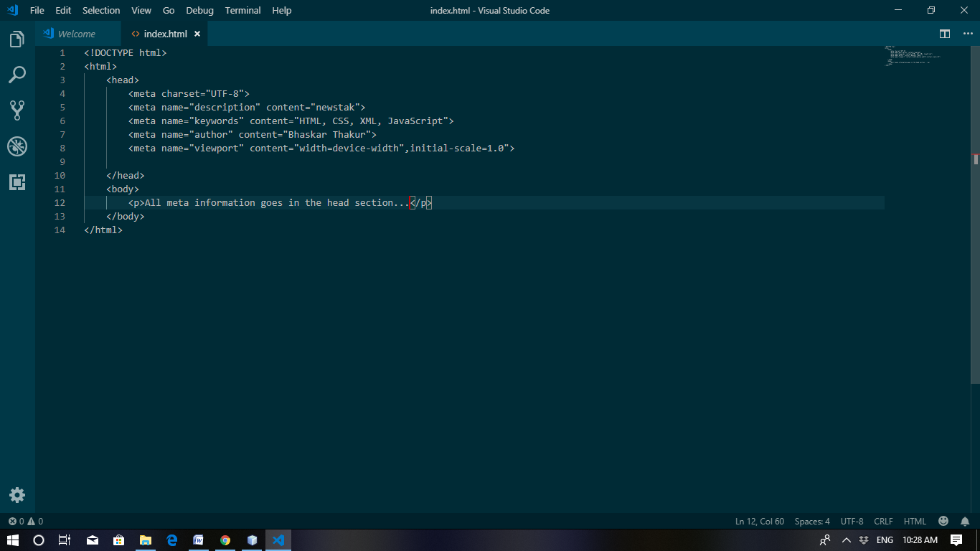Switch to the Welcome tab
Image resolution: width=980 pixels, height=551 pixels.
75,33
